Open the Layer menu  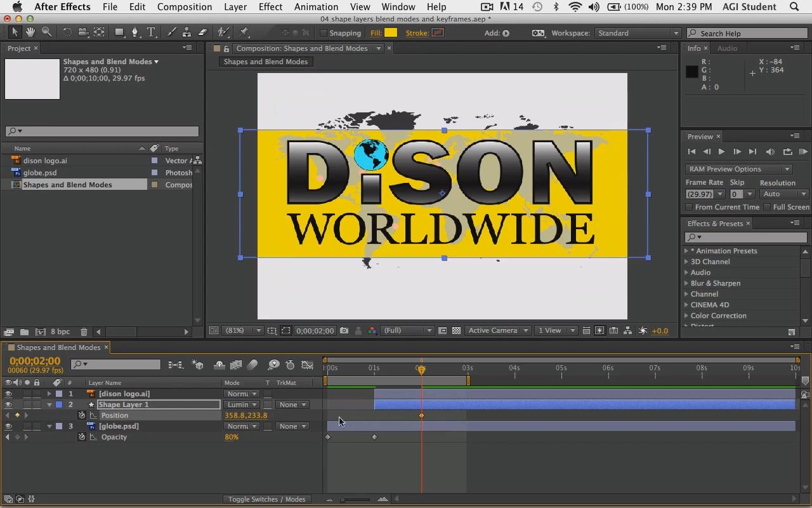point(235,7)
